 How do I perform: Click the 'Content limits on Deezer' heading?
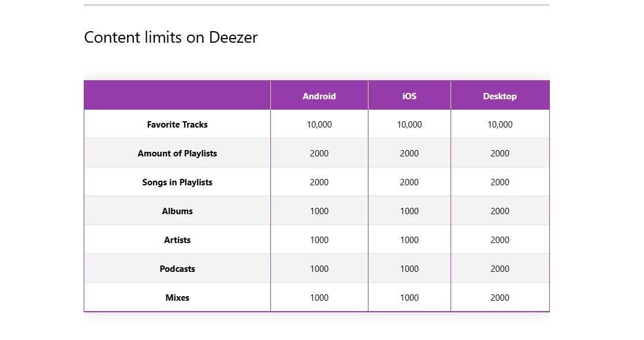[x=170, y=38]
